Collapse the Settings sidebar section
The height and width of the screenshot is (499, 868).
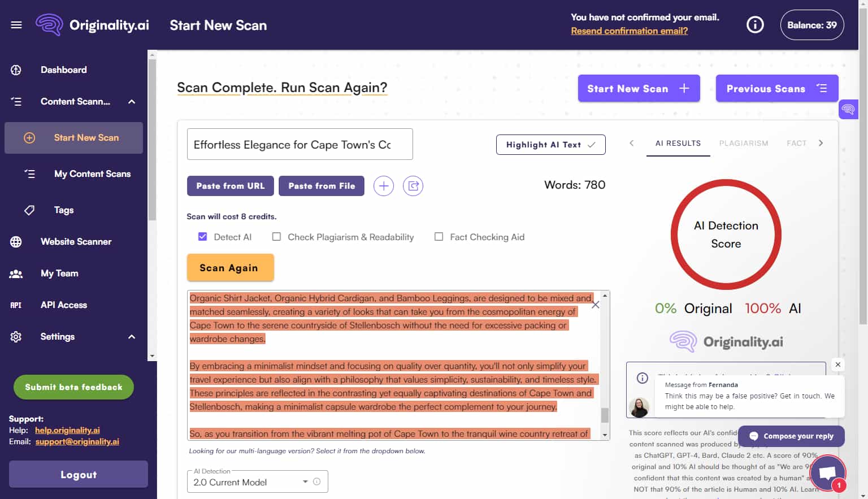coord(131,336)
